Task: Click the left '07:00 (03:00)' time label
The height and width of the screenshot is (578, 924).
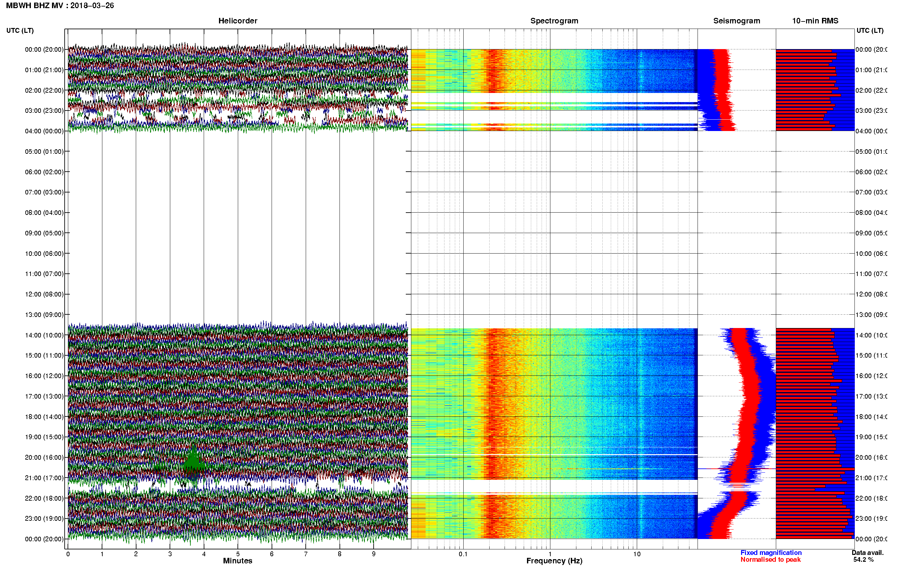Action: 44,192
